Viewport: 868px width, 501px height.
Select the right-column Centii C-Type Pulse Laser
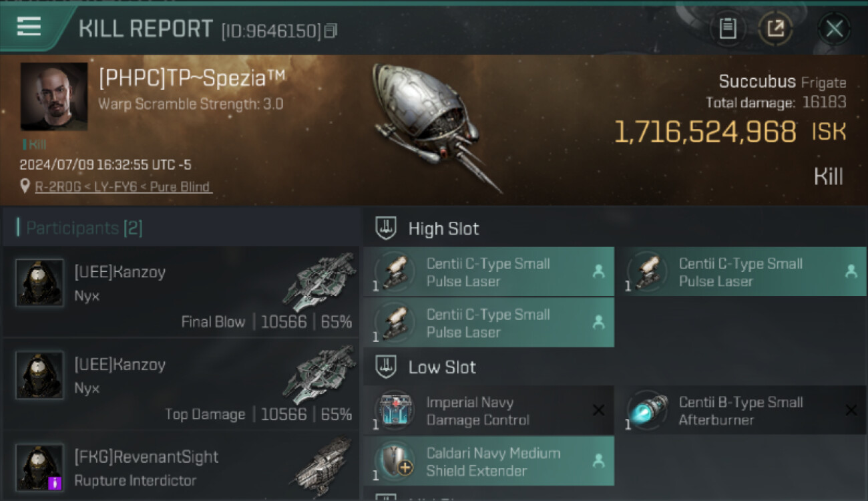(x=740, y=272)
